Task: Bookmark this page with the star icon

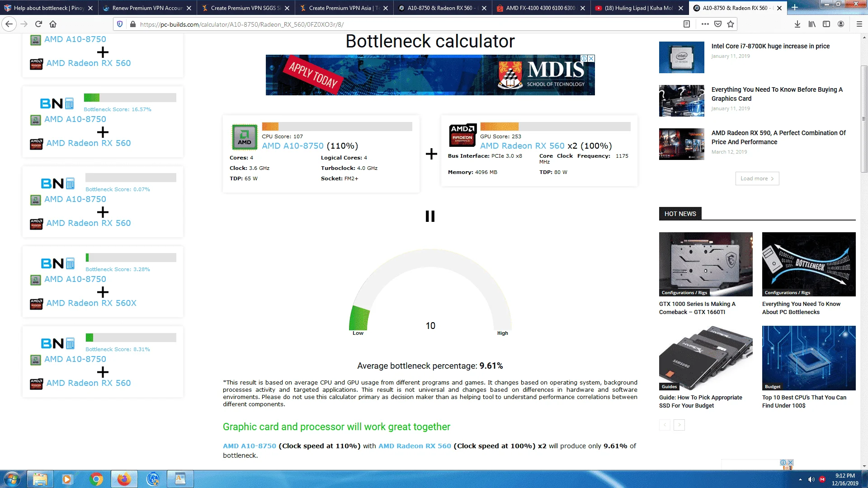Action: click(x=731, y=24)
